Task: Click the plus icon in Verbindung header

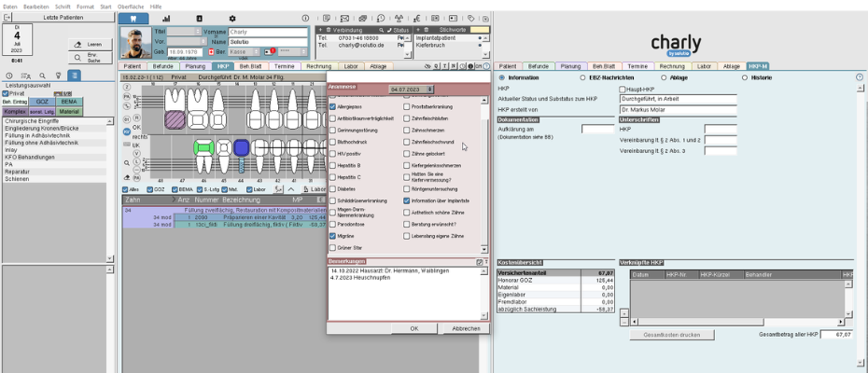Action: point(320,29)
